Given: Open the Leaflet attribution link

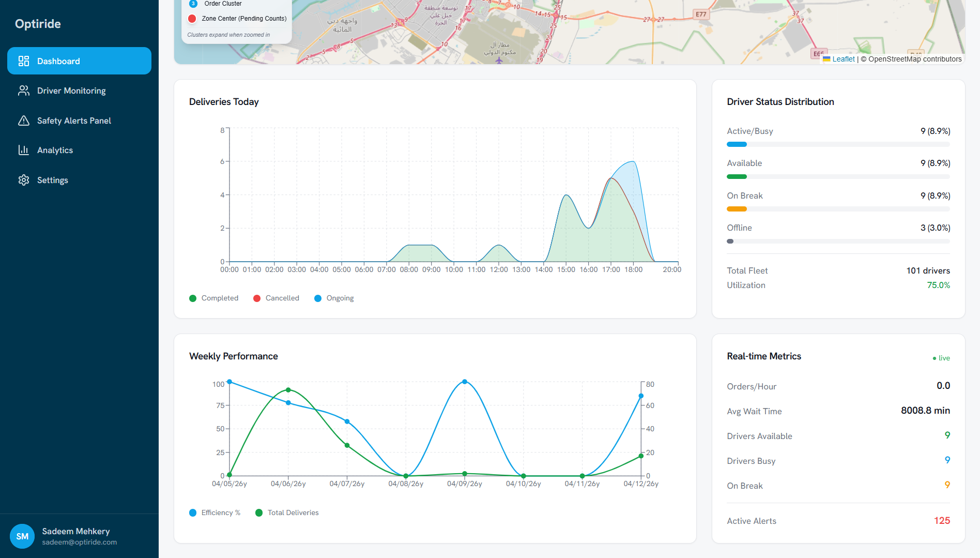Looking at the screenshot, I should click(844, 59).
